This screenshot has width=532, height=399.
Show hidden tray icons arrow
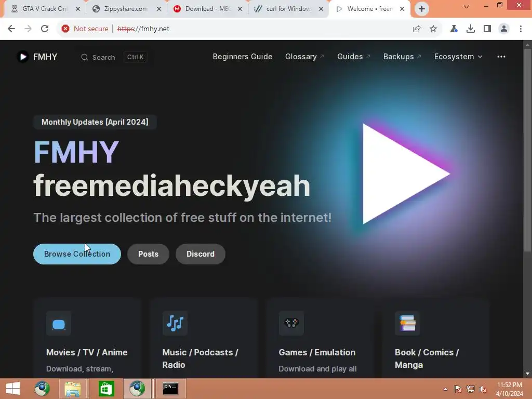[x=445, y=389]
